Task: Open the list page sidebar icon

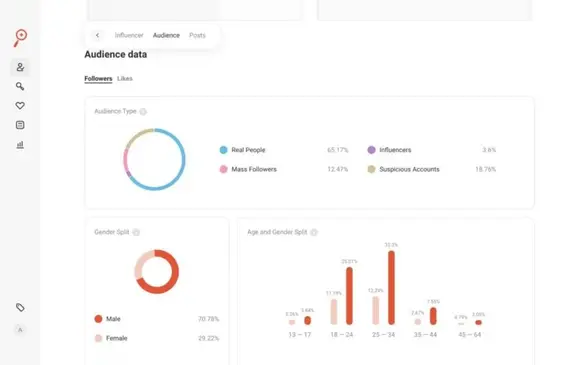Action: [20, 125]
